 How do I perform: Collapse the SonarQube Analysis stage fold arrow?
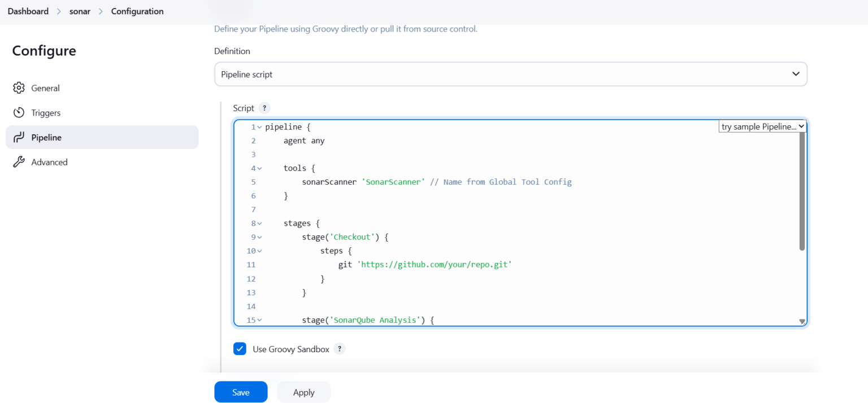(258, 320)
